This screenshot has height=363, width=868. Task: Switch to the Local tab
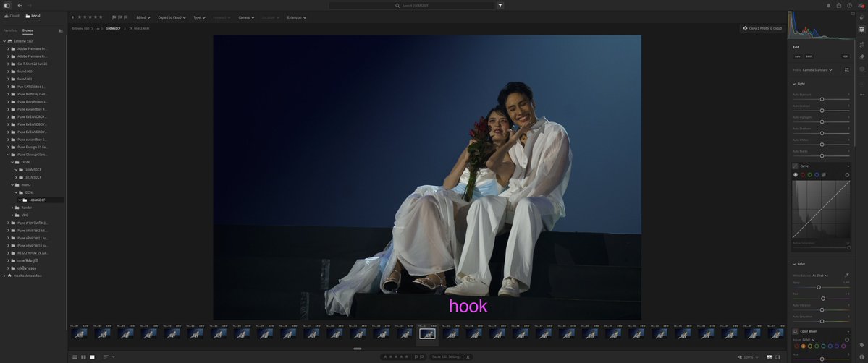(x=33, y=16)
